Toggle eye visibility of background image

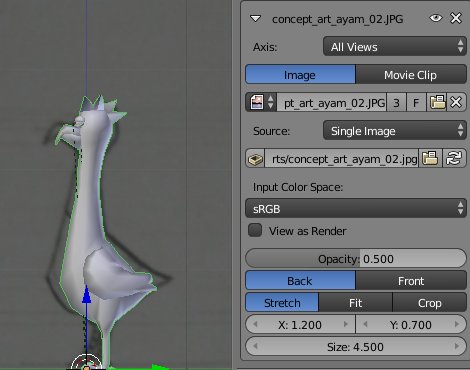pyautogui.click(x=436, y=18)
